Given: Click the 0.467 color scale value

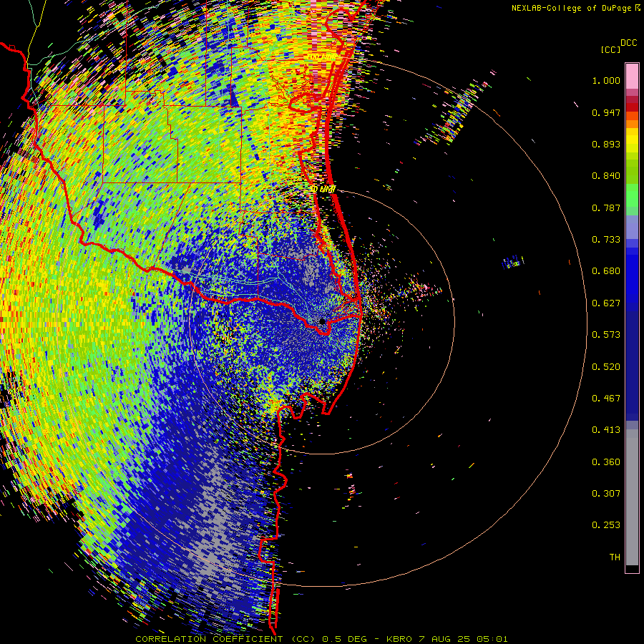Looking at the screenshot, I should (606, 399).
